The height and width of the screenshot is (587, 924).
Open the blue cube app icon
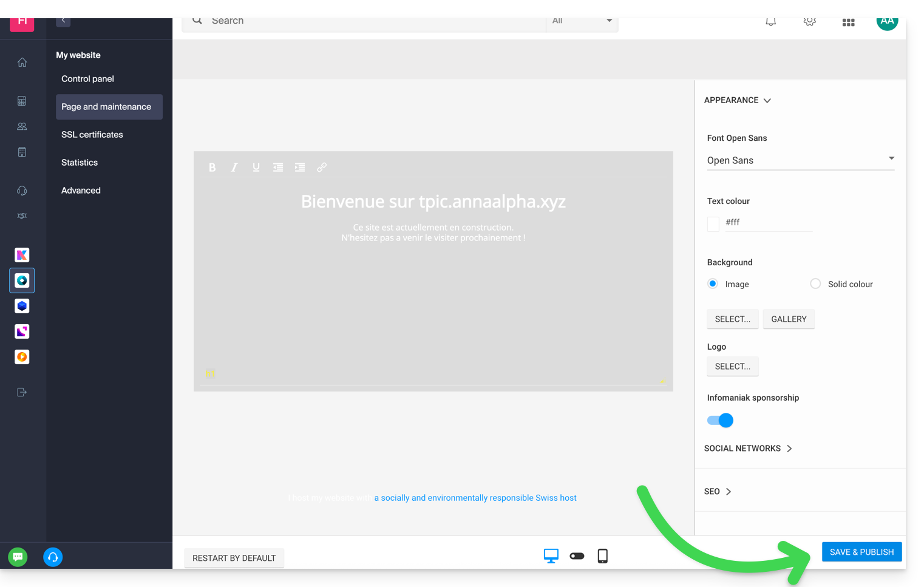[x=22, y=306]
